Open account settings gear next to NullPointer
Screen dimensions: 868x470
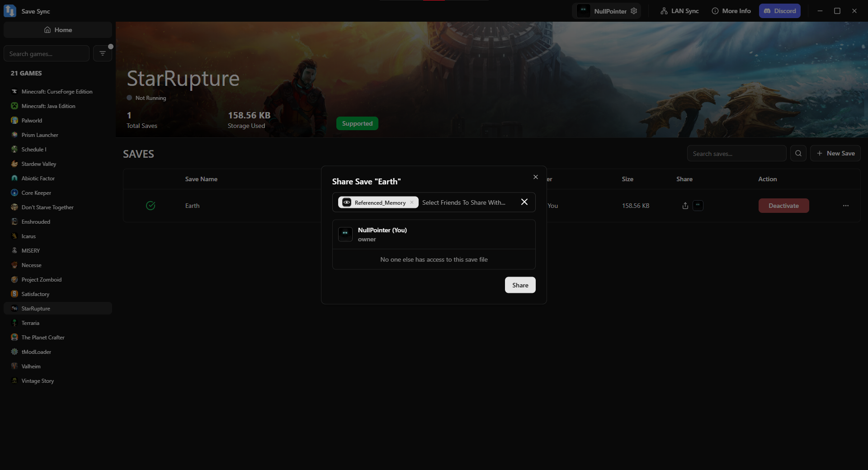634,11
